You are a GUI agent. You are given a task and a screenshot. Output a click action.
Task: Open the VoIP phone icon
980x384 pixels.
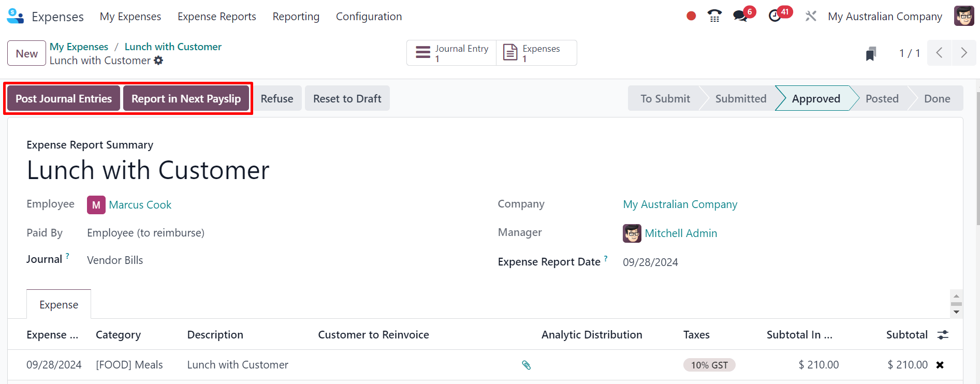714,16
